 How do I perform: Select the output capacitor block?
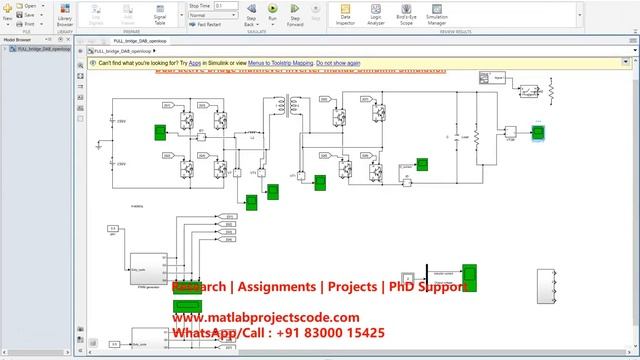(x=457, y=138)
